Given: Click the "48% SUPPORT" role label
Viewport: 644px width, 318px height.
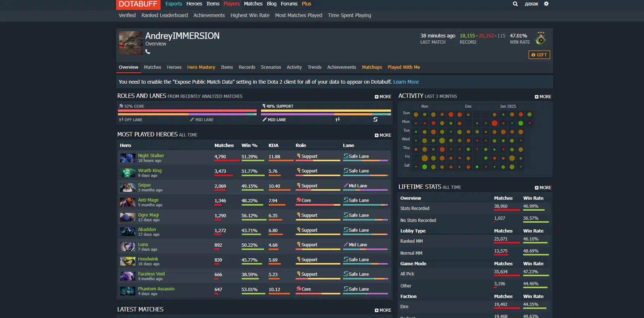Looking at the screenshot, I should 278,106.
